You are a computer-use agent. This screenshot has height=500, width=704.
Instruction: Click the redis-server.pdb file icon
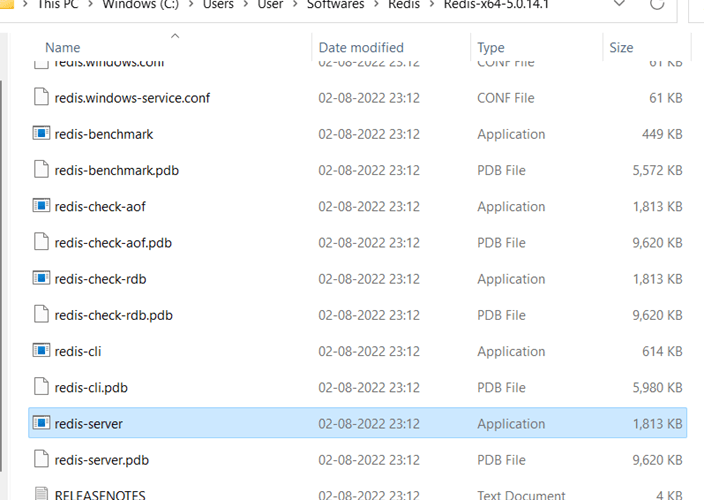point(41,459)
